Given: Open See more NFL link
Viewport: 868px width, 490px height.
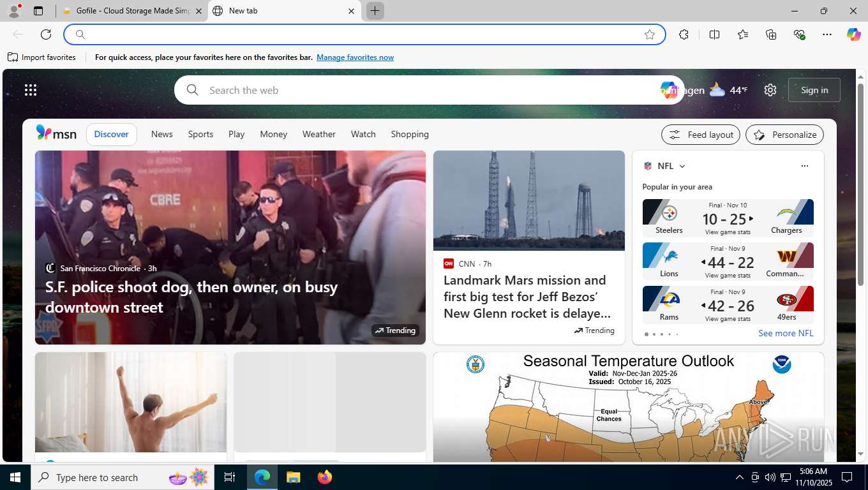Looking at the screenshot, I should tap(786, 333).
